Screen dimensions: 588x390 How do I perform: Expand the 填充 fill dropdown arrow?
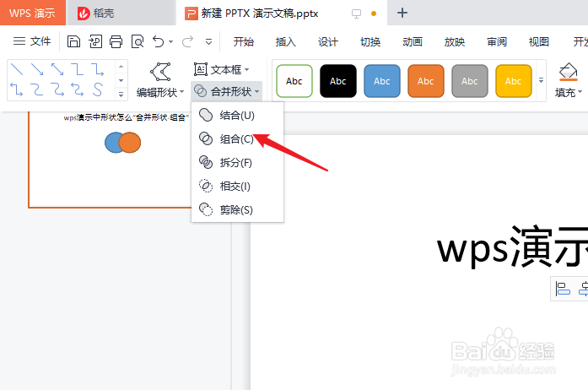(x=580, y=92)
